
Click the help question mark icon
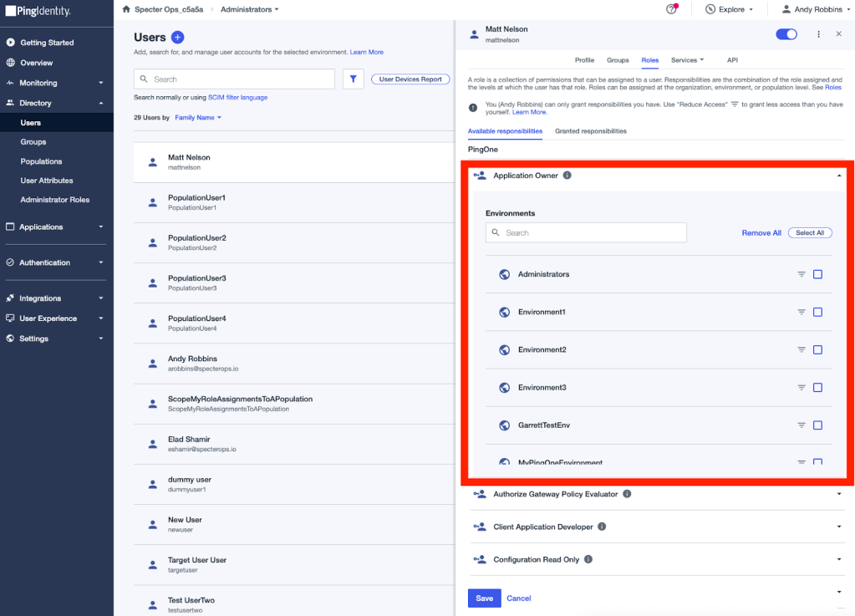point(671,9)
